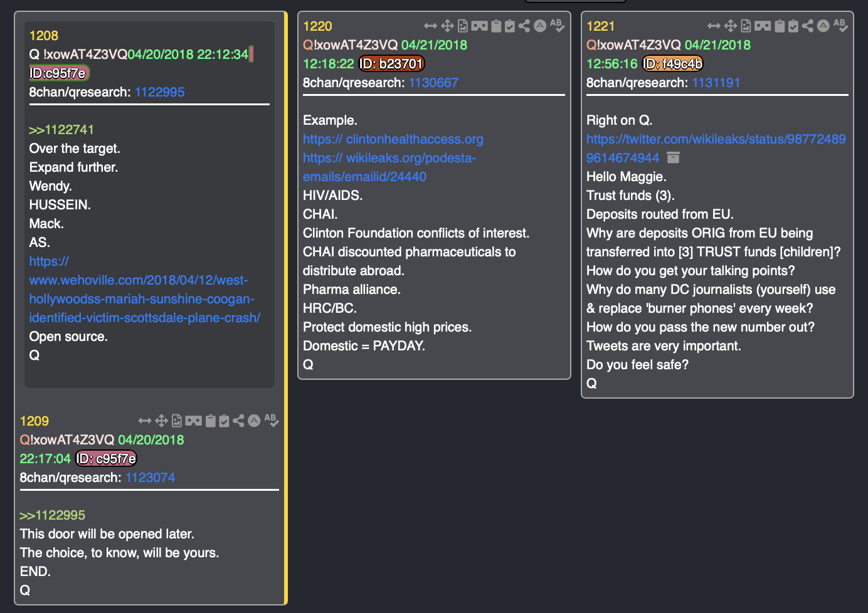Click the horizontal resize arrows icon on post 1221

[714, 26]
